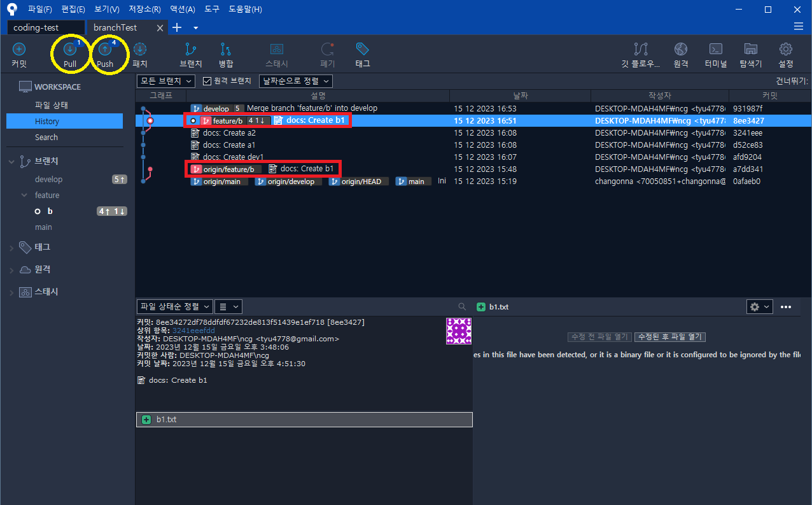Image resolution: width=812 pixels, height=505 pixels.
Task: Launch the 터미널 (Terminal) from the toolbar
Action: [x=715, y=54]
